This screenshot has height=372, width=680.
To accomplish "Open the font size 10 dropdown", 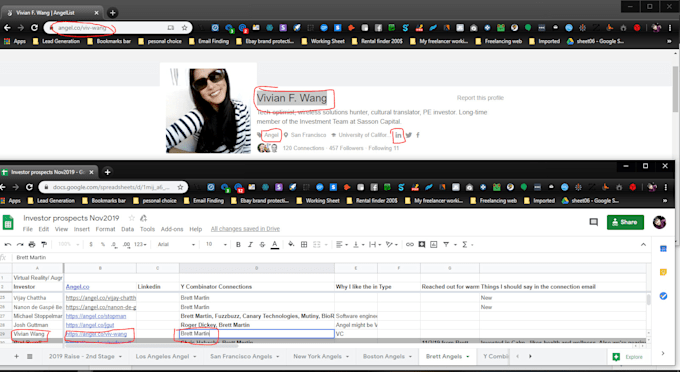I will [x=216, y=245].
